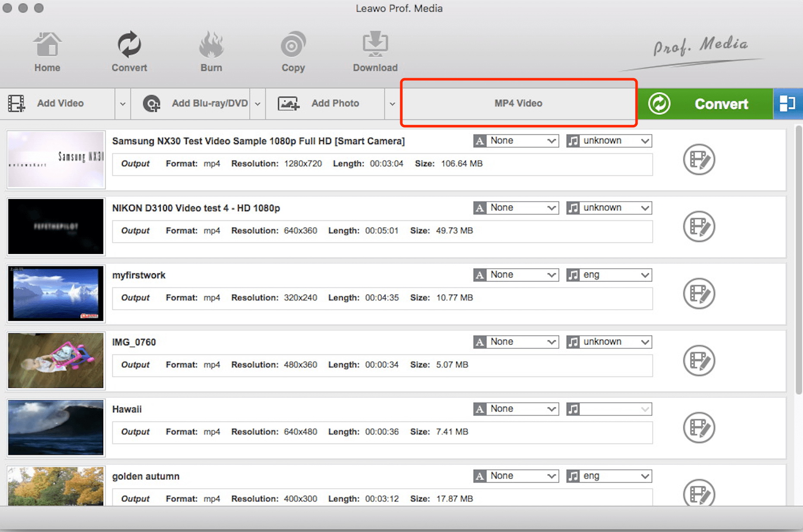Screen dimensions: 803x532
Task: Edit the IMG_0760 video
Action: (x=699, y=360)
